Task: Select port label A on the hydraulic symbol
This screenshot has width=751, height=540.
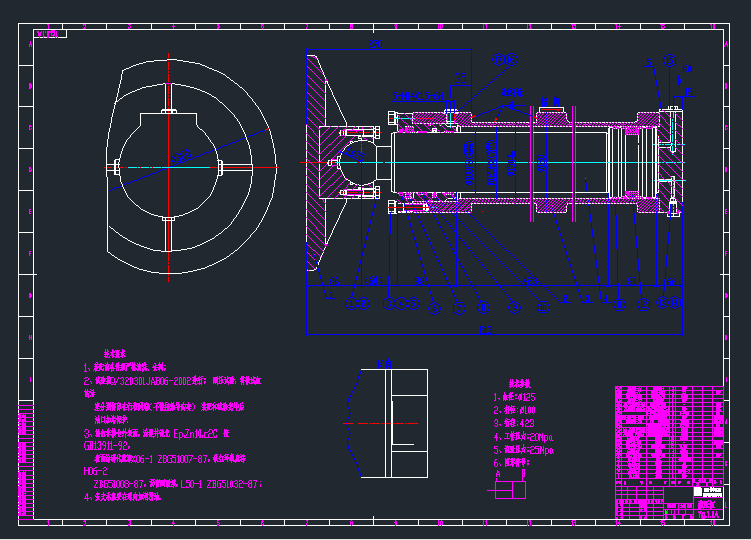Action: point(498,474)
